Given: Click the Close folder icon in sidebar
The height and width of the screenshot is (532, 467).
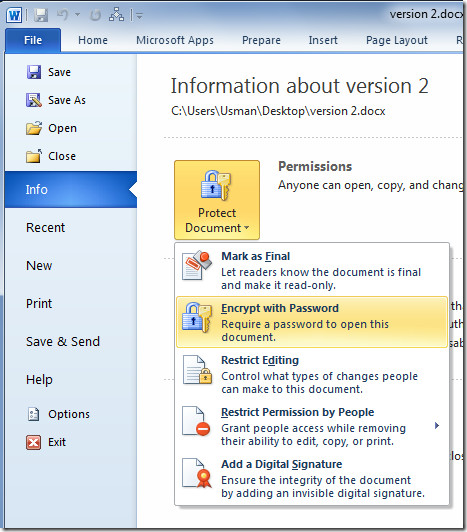Looking at the screenshot, I should 34,156.
